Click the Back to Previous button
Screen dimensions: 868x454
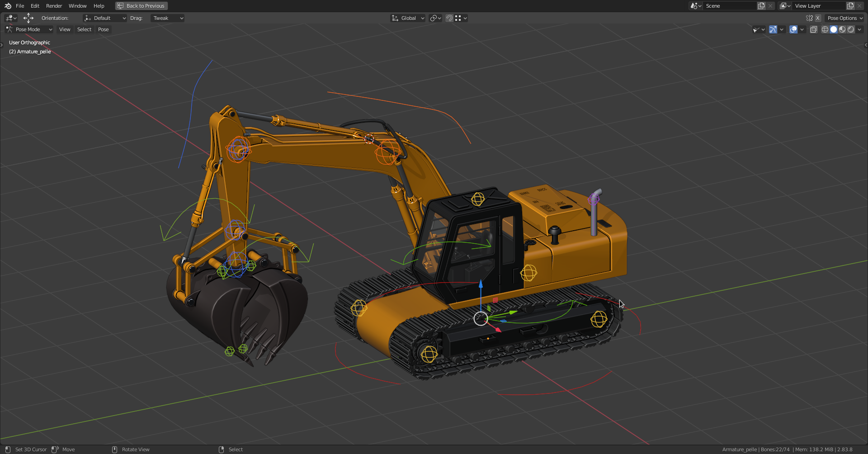pos(142,6)
